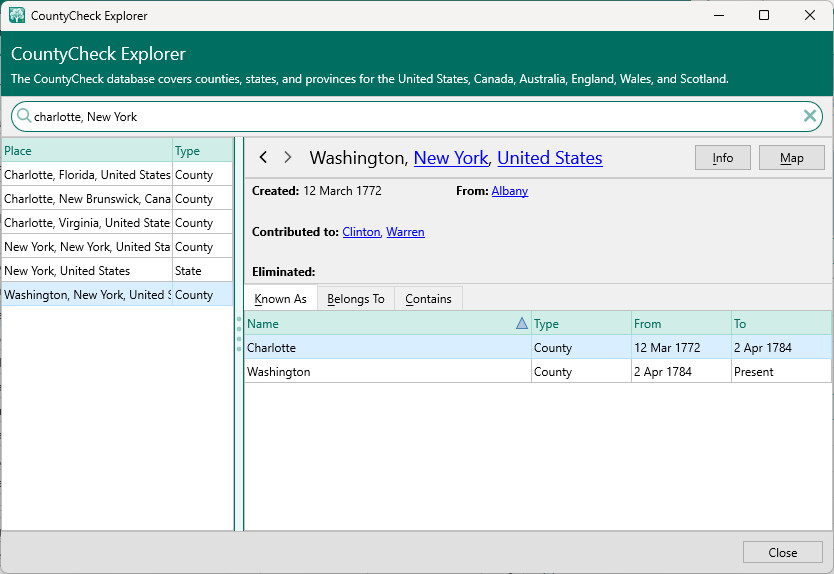
Task: Select Charlotte, New Brunswick row
Action: (x=117, y=198)
